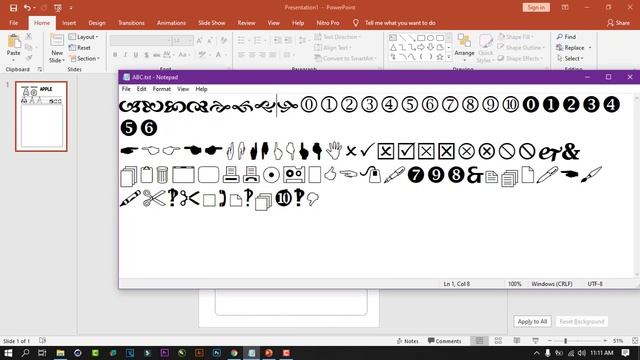Expand the shapes gallery More arrow
Image resolution: width=640 pixels, height=360 pixels.
(449, 57)
